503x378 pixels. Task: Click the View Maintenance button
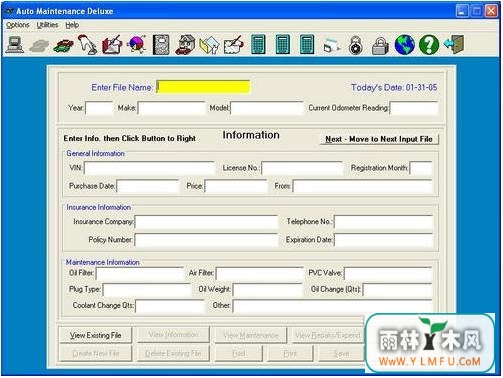251,335
